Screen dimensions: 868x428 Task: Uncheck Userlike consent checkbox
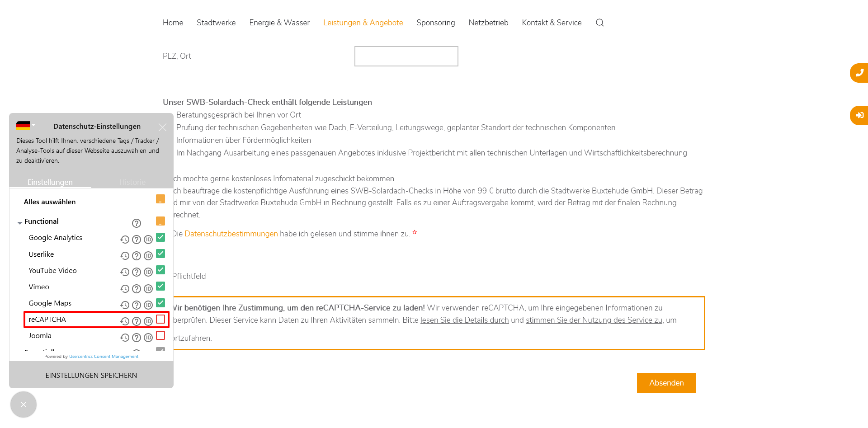point(160,254)
